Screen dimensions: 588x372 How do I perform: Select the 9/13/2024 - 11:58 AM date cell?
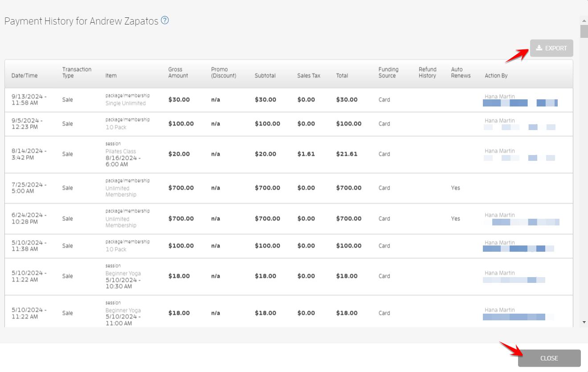click(29, 100)
